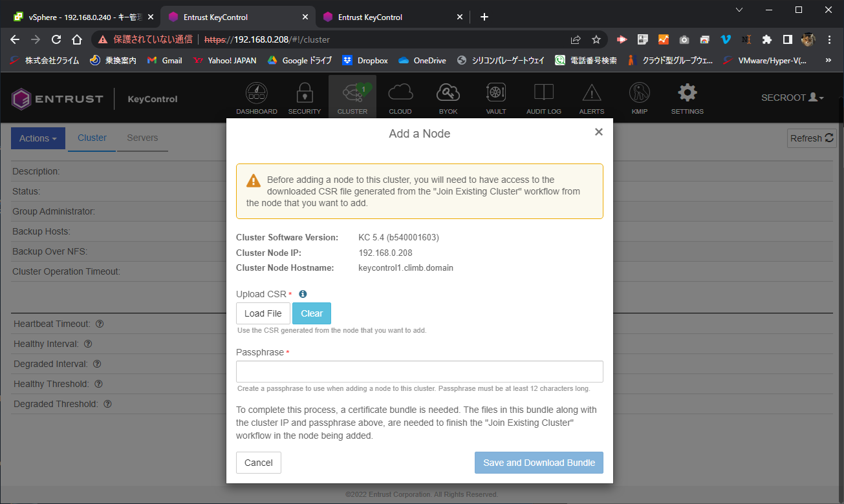Click the profile avatar in toolbar
The image size is (844, 504).
808,39
